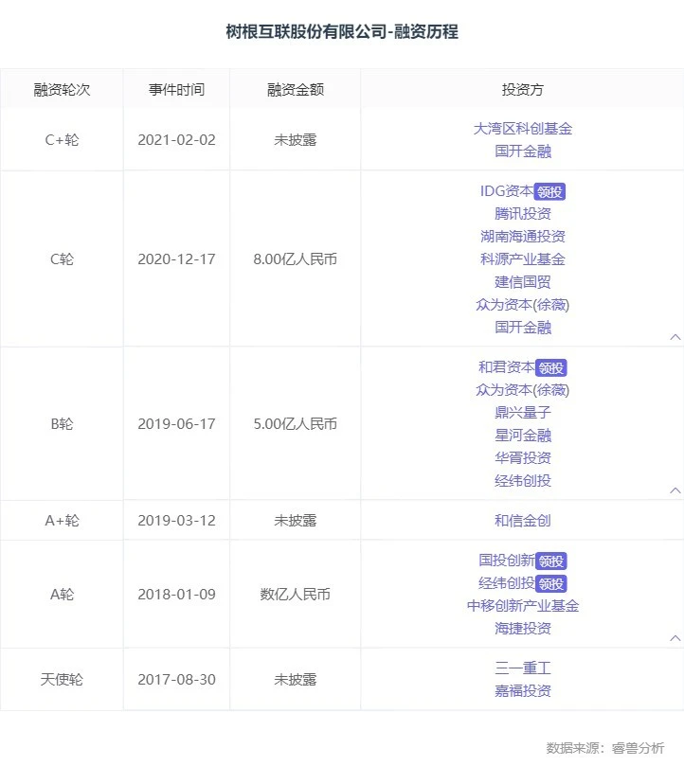Click the 嘉福投资 investor link
Screen dimensions: 684x784
point(523,691)
